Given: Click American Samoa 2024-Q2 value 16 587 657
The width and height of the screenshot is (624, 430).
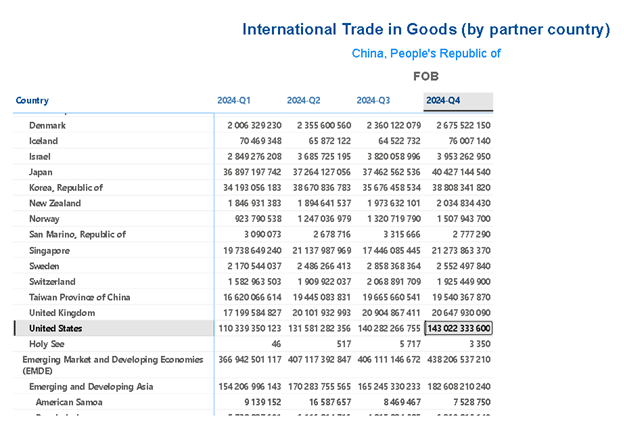Looking at the screenshot, I should (x=330, y=402).
